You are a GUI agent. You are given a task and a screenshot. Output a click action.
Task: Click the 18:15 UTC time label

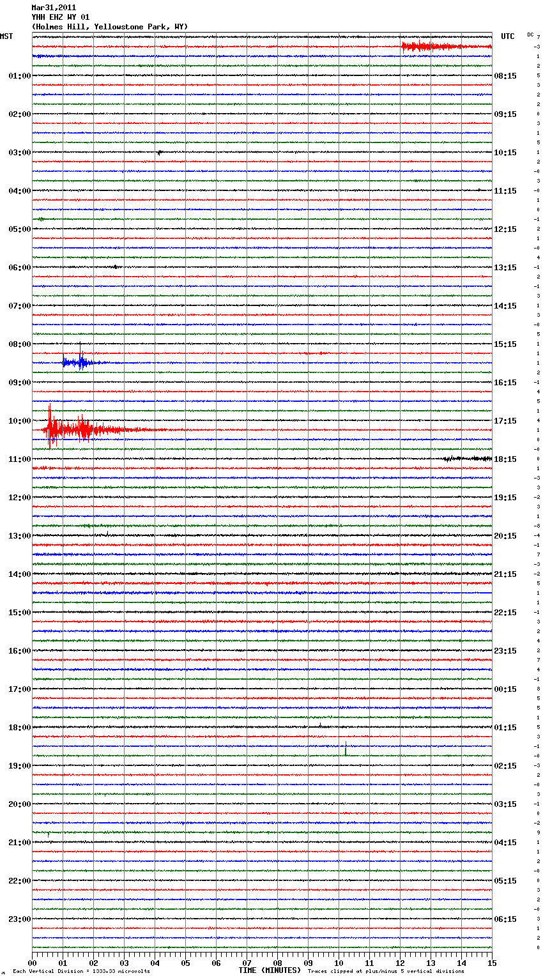coord(505,459)
